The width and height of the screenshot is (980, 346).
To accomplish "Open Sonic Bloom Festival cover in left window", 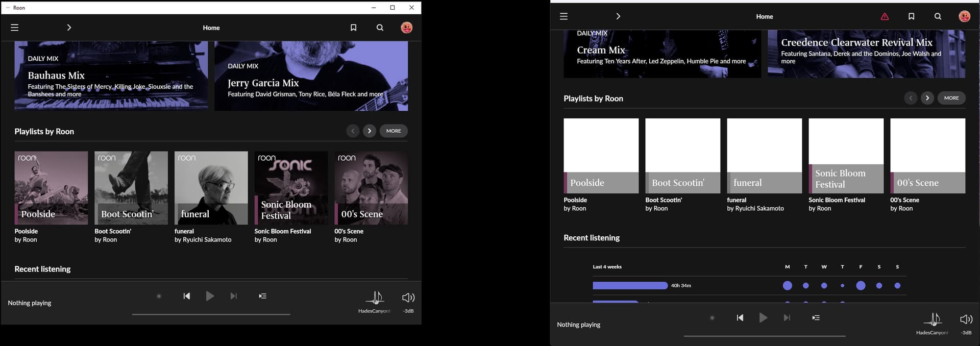I will [291, 188].
